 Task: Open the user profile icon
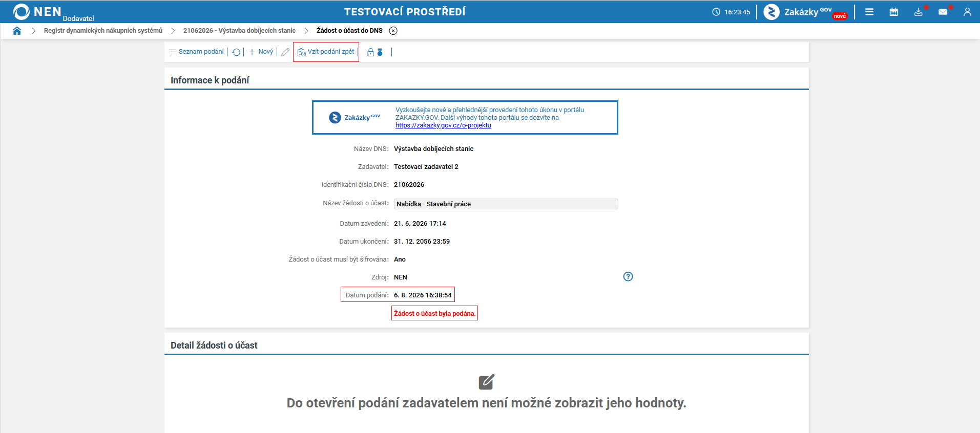click(x=967, y=12)
